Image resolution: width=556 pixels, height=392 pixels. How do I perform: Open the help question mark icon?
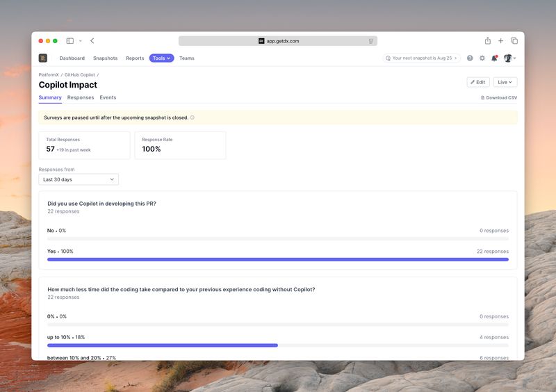[470, 58]
